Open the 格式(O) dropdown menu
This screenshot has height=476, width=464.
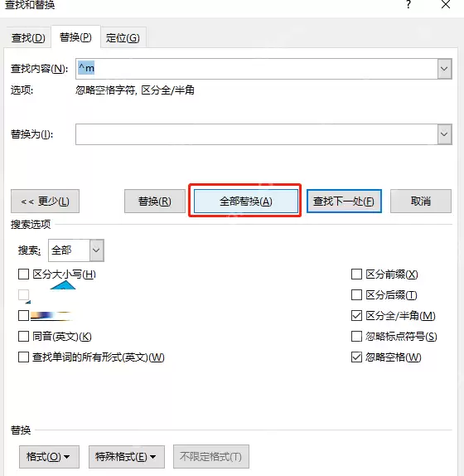tap(49, 457)
